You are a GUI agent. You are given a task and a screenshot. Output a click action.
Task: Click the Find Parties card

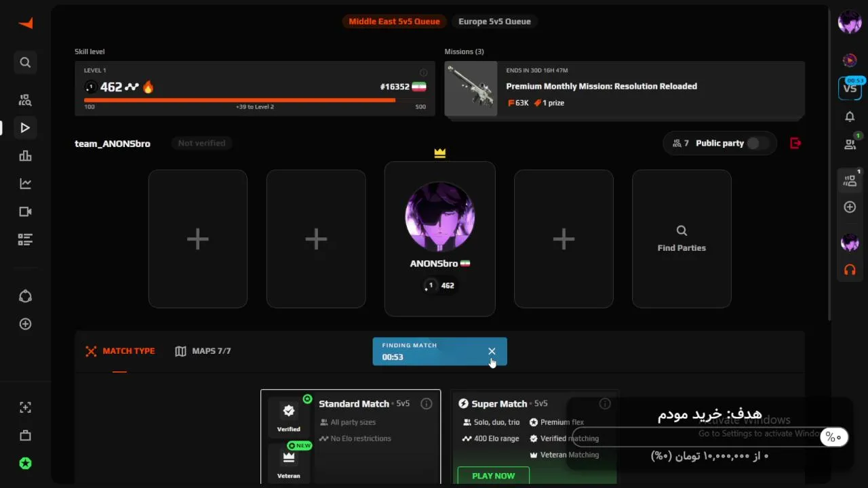(682, 239)
